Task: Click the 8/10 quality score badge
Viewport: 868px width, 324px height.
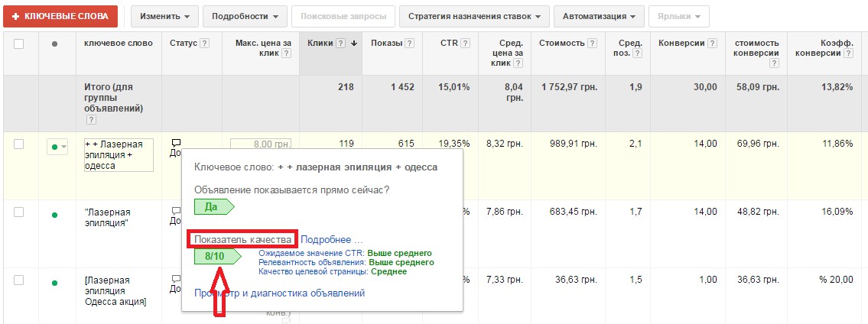Action: click(217, 256)
